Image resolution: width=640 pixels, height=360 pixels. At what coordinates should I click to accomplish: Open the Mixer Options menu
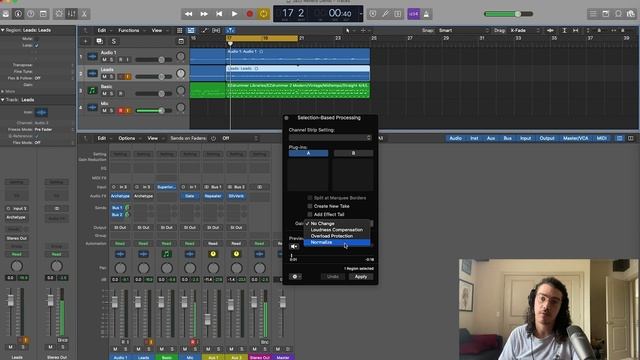[127, 138]
